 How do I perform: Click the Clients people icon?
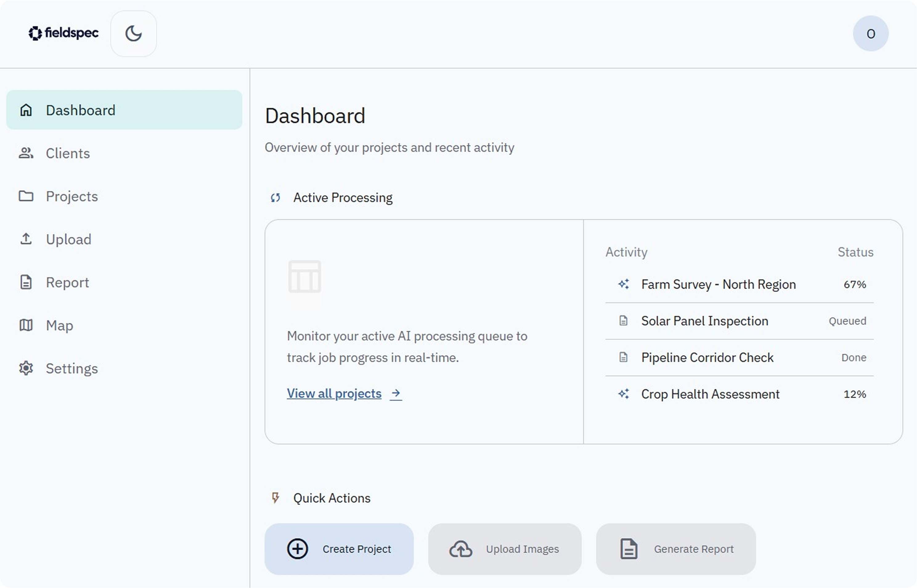point(26,153)
